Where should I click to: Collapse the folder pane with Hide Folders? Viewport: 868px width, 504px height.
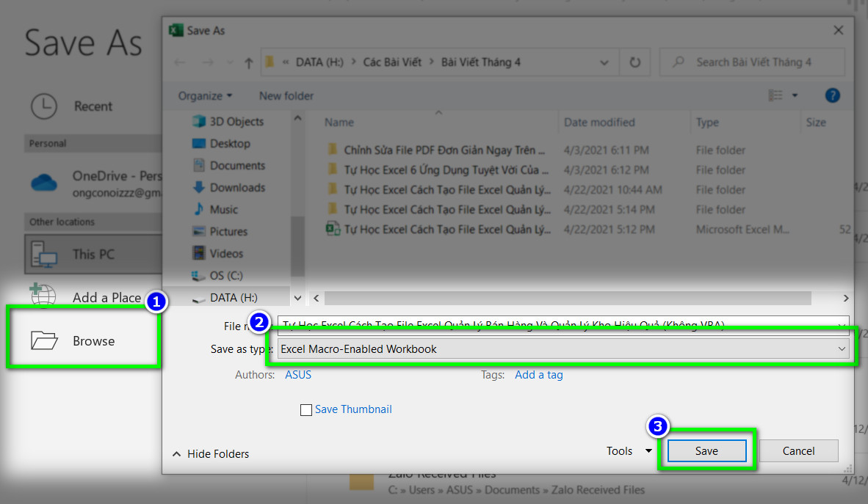tap(210, 453)
